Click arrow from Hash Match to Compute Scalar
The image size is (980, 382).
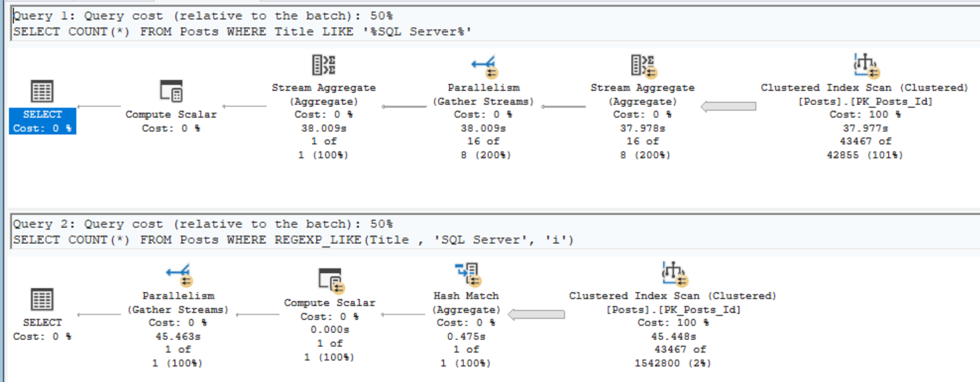pos(404,315)
